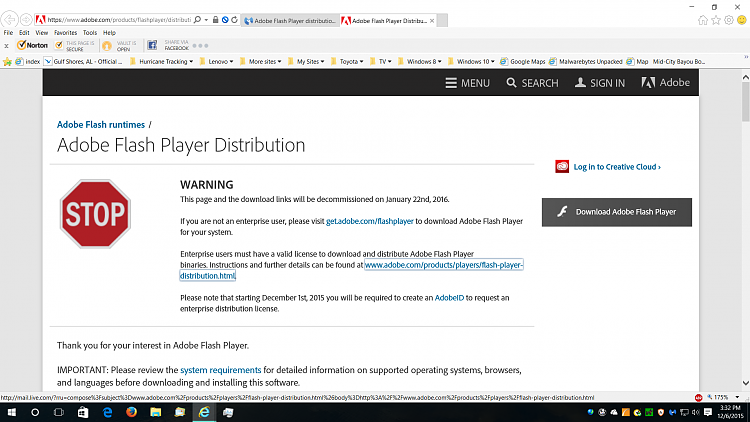The height and width of the screenshot is (422, 750).
Task: Click the blue blocked-content icon in address bar
Action: [225, 20]
